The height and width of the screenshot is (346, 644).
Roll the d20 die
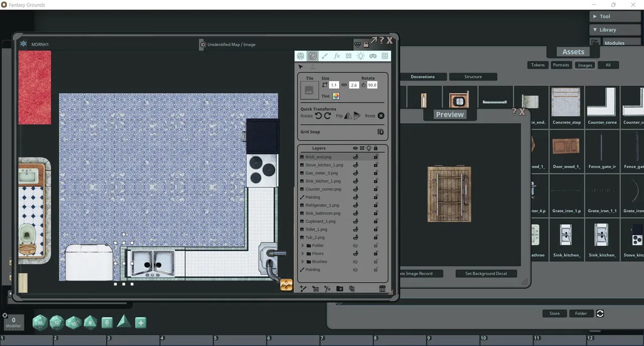click(x=40, y=323)
